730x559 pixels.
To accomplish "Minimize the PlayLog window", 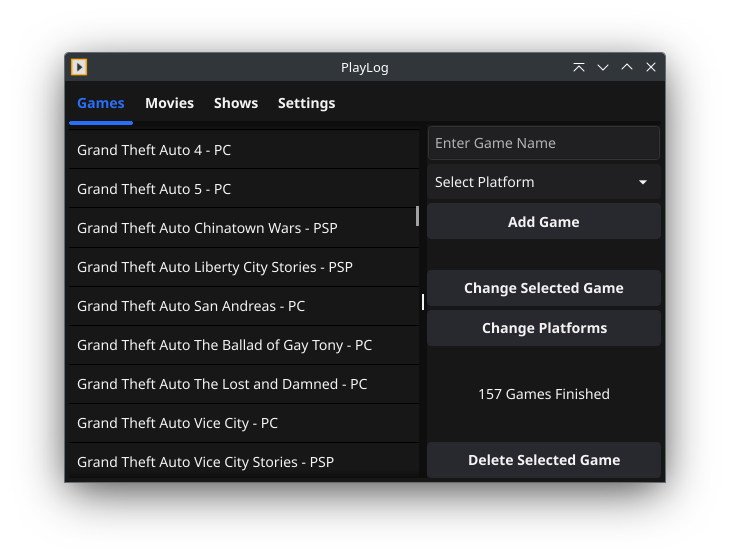I will [603, 67].
